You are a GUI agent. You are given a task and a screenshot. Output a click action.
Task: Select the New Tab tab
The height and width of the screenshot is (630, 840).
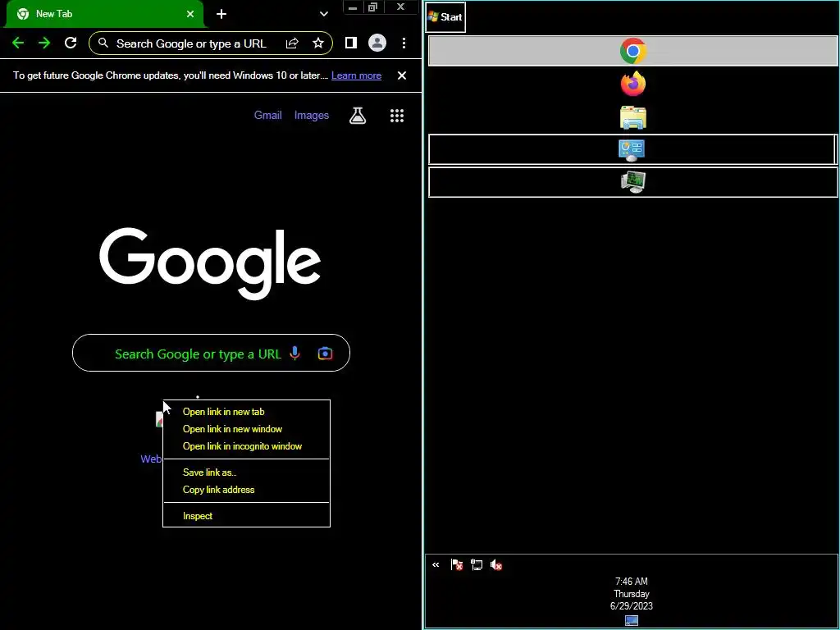pos(104,14)
